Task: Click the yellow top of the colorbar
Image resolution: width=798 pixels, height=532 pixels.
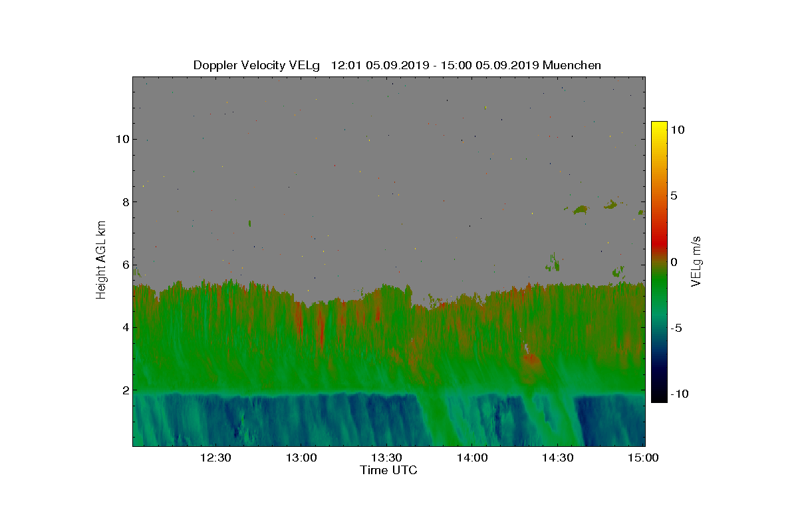Action: click(x=658, y=128)
